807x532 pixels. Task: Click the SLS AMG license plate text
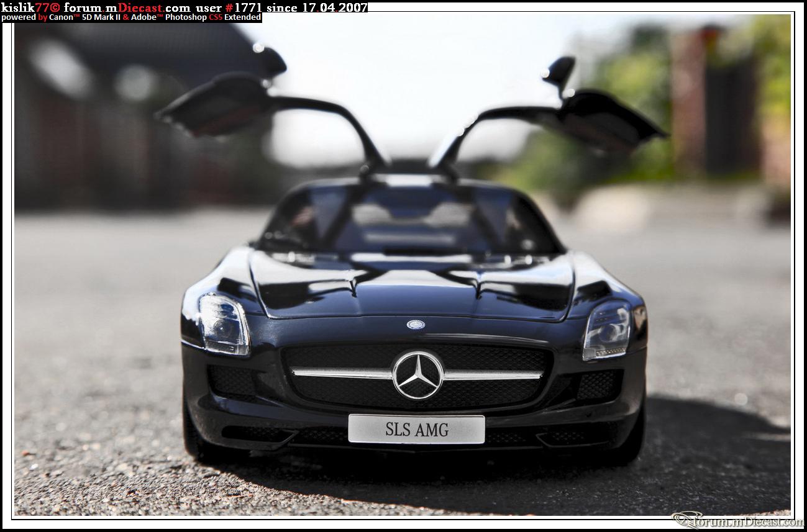(417, 429)
